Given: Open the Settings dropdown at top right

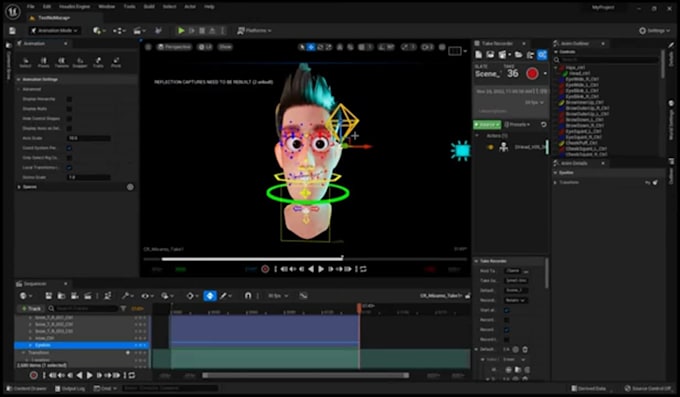Looking at the screenshot, I should (x=655, y=31).
